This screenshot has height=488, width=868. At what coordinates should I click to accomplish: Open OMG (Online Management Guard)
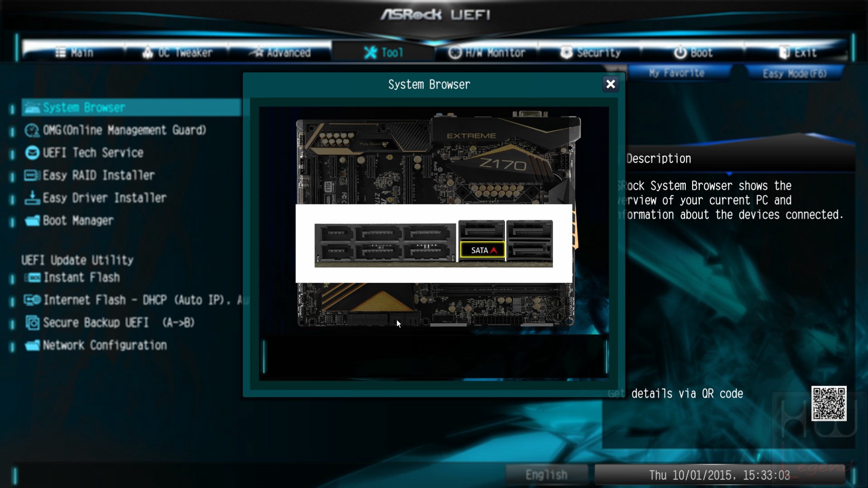point(124,130)
